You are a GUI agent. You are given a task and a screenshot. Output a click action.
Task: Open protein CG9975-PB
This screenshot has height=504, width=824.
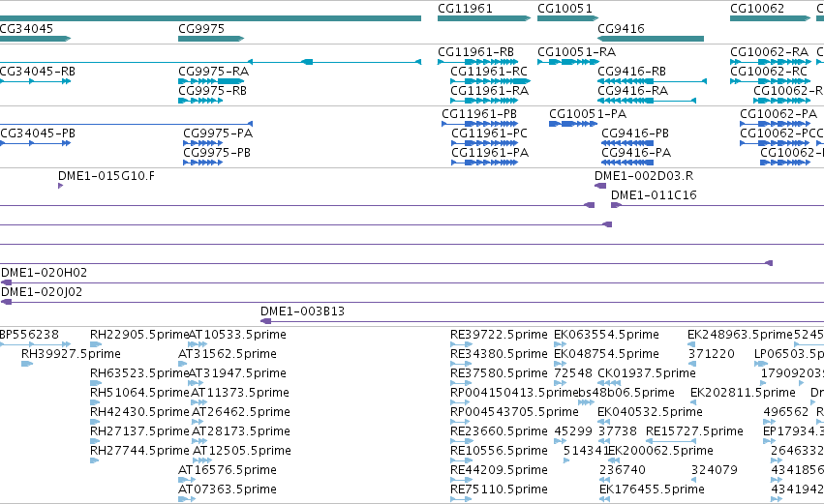tap(217, 153)
